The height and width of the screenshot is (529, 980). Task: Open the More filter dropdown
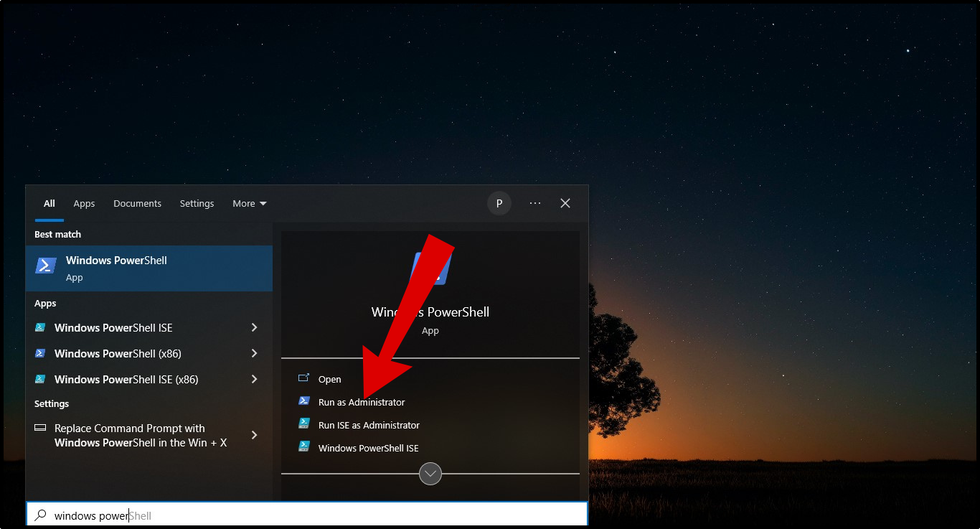[250, 203]
